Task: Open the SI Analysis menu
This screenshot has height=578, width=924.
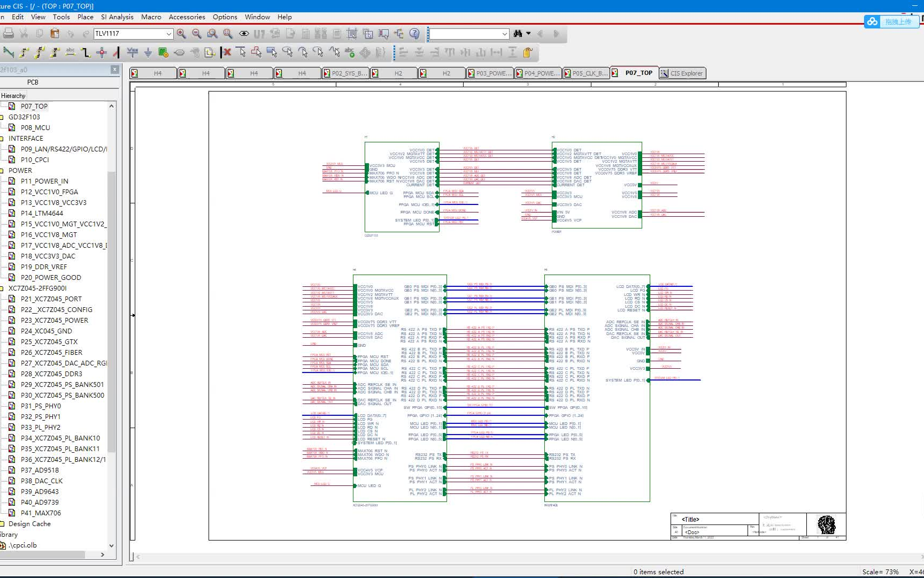Action: point(117,17)
